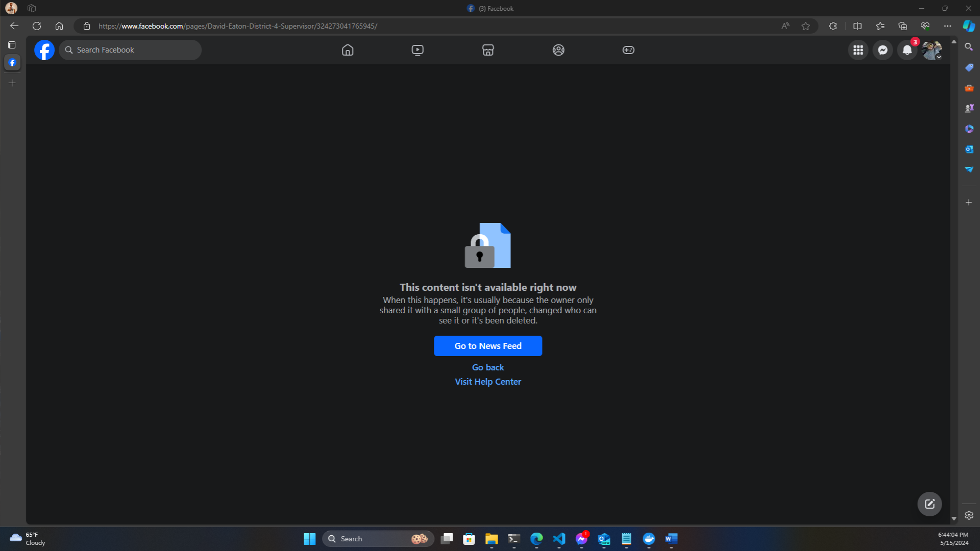
Task: Click the new message compose button
Action: click(929, 504)
